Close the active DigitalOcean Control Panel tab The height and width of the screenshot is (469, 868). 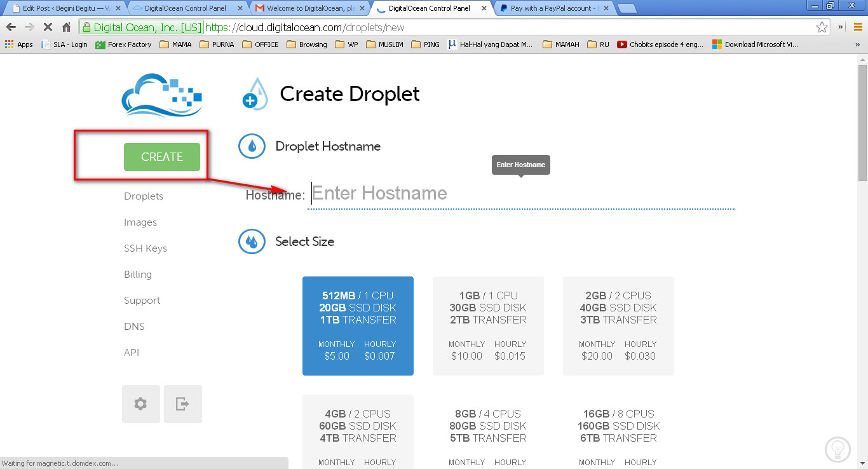[x=484, y=8]
